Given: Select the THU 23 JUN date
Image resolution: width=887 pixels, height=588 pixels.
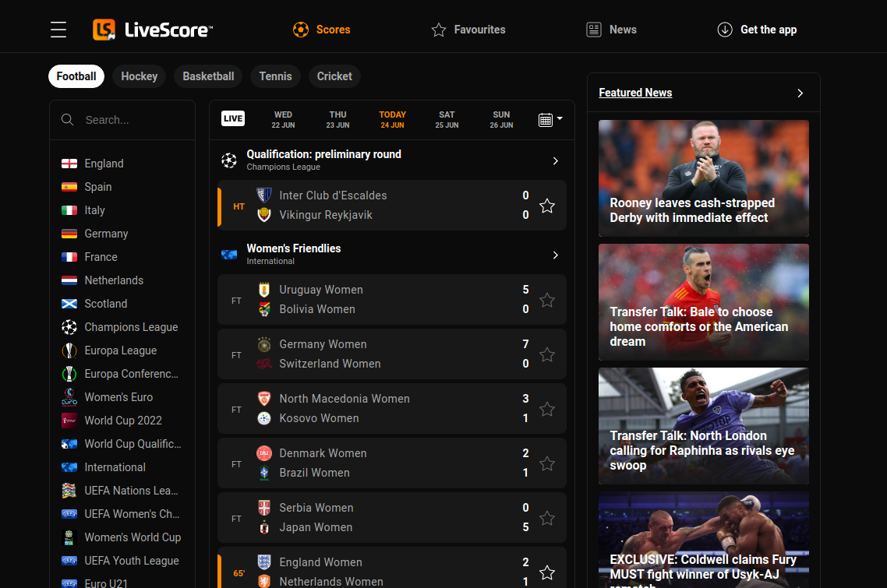Looking at the screenshot, I should point(337,119).
